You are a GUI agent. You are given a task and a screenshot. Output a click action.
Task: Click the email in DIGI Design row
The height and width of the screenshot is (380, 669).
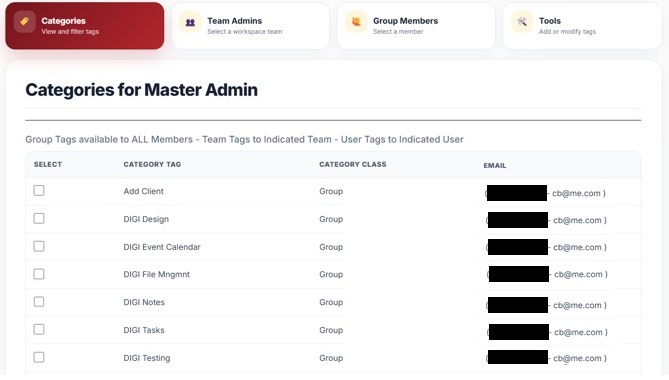(546, 220)
